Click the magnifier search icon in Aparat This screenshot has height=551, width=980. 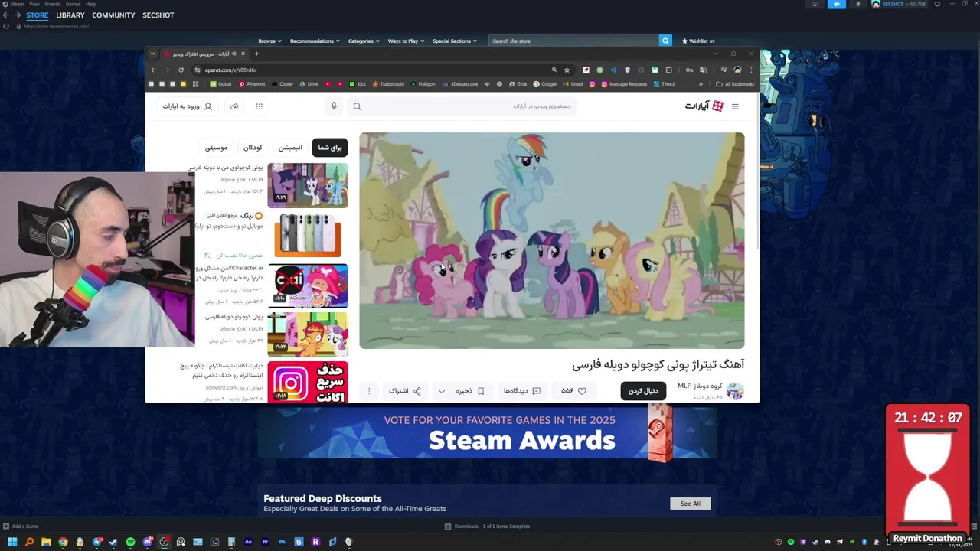(x=357, y=106)
